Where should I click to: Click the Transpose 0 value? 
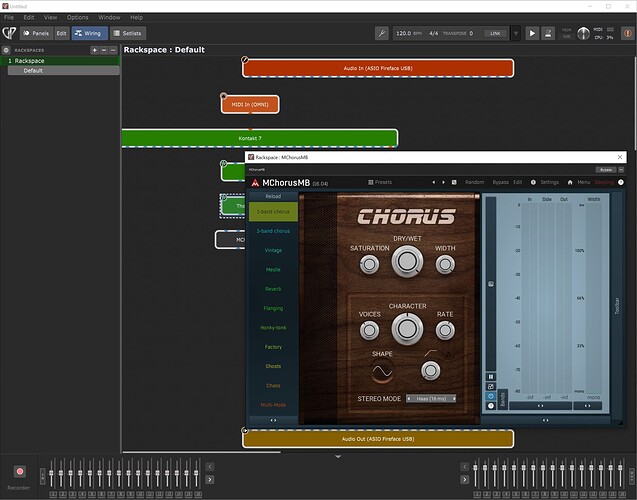tap(471, 33)
